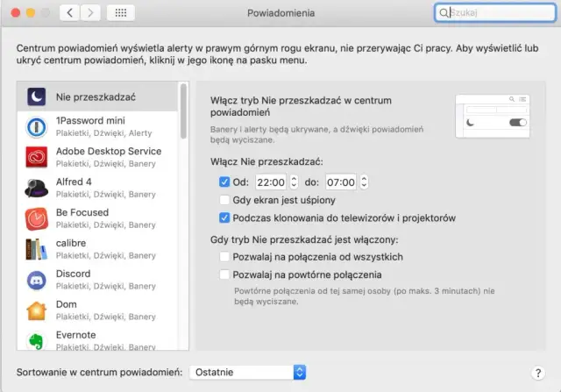Click the 22:00 start time stepper arrows
Viewport: 561px width, 392px height.
coord(294,182)
